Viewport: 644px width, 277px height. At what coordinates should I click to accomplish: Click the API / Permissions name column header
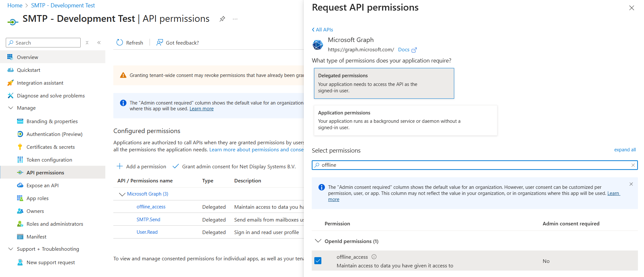(x=145, y=181)
